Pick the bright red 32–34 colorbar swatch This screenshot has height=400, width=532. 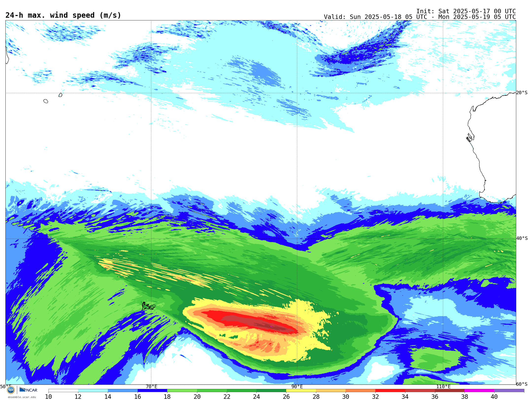click(390, 391)
